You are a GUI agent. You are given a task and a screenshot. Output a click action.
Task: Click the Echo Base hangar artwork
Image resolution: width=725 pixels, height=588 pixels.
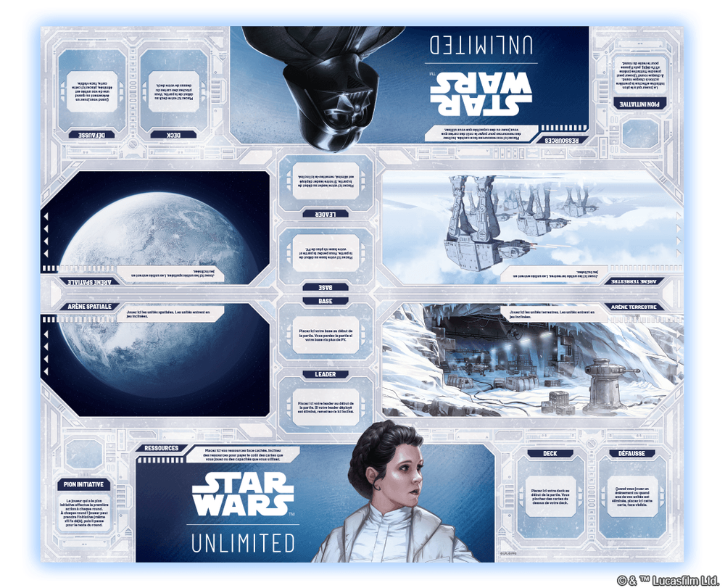(x=500, y=363)
